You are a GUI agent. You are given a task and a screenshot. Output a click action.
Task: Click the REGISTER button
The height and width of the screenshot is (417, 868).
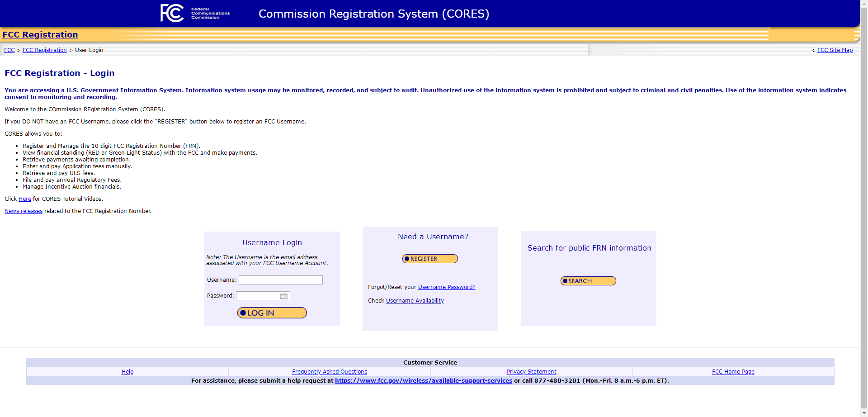[430, 259]
